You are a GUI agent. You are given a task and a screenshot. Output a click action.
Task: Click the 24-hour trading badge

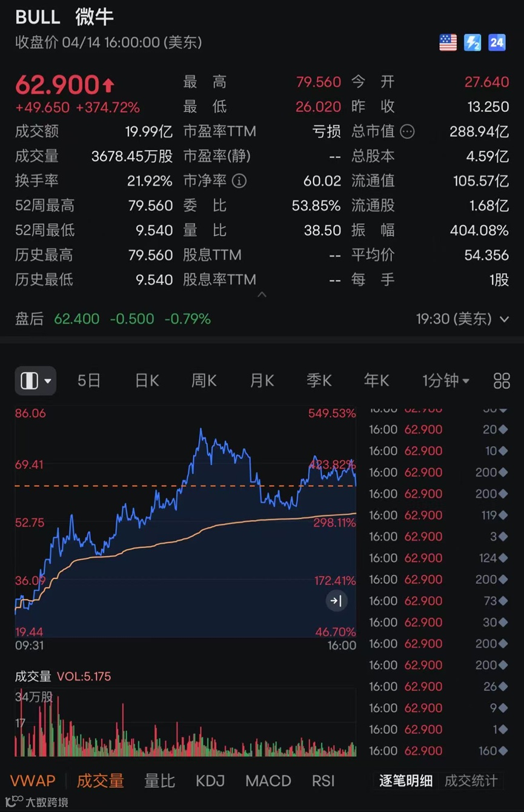coord(497,42)
